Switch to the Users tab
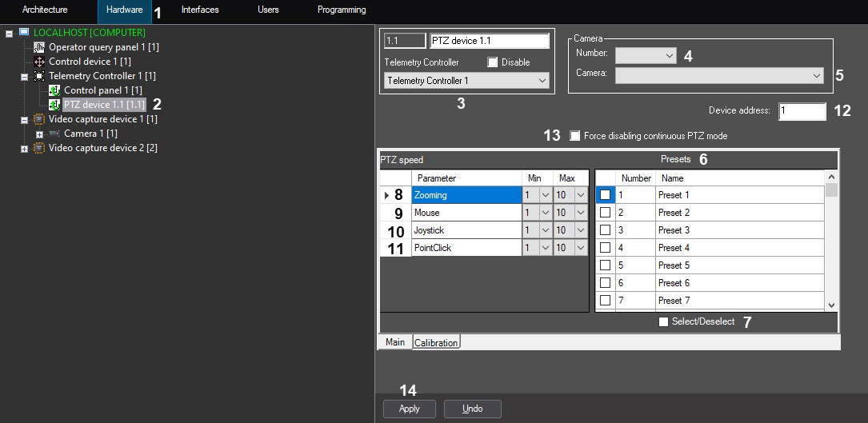868x423 pixels. tap(268, 10)
